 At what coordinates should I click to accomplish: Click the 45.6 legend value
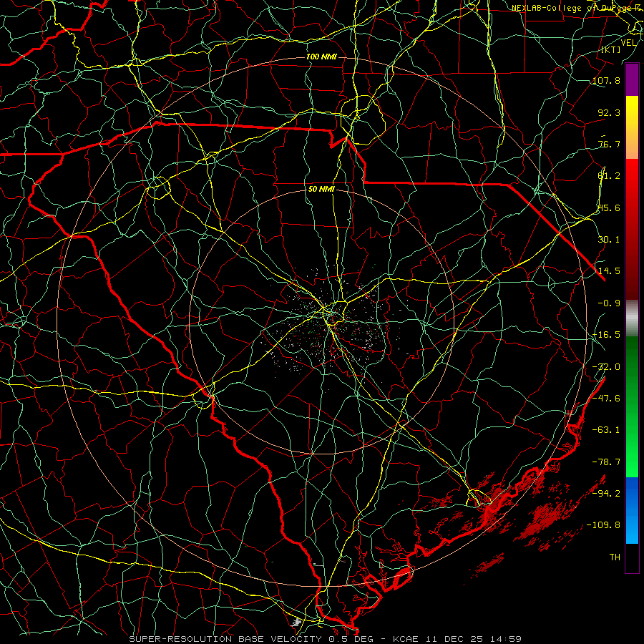[609, 208]
